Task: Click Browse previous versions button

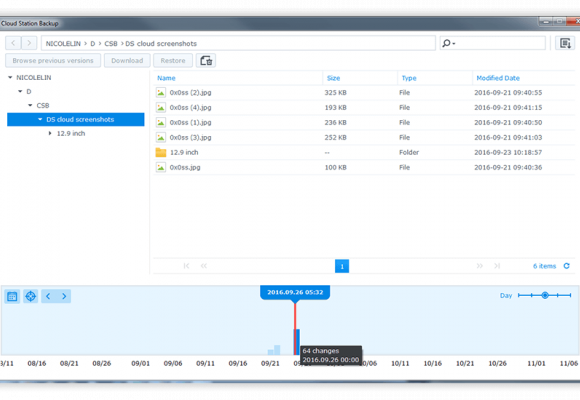Action: (x=53, y=60)
